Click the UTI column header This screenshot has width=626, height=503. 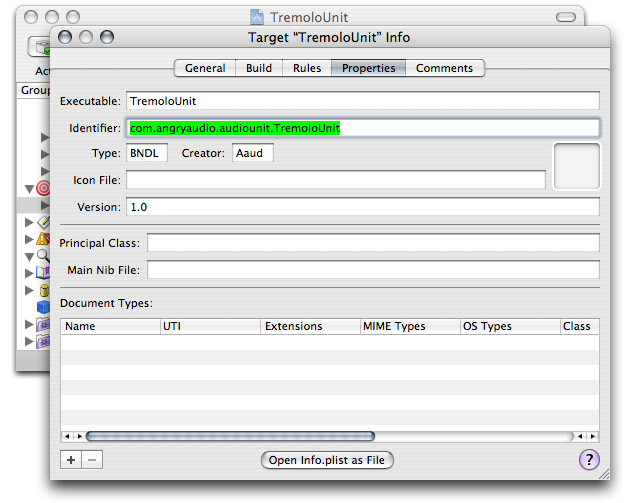210,326
